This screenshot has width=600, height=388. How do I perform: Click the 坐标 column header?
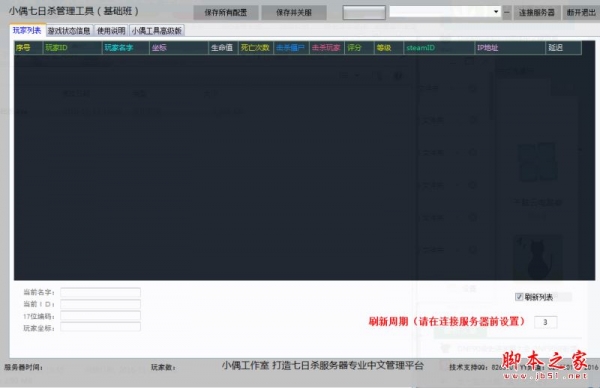click(179, 48)
